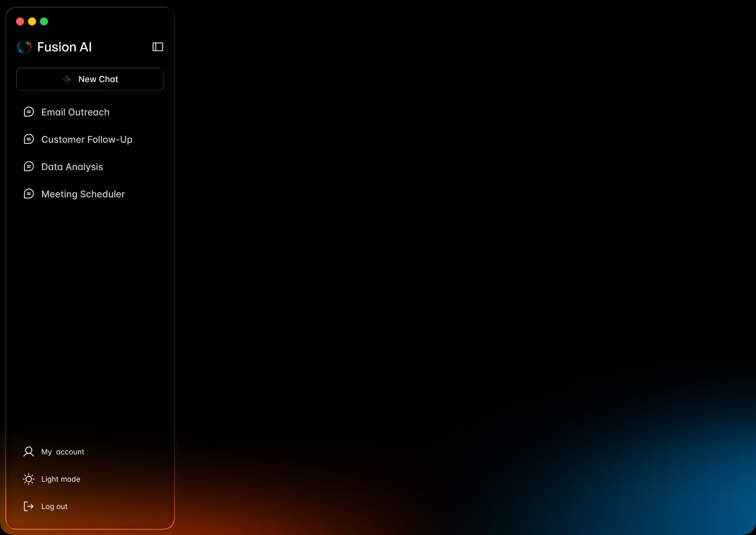This screenshot has height=535, width=756.
Task: Click the user profile icon
Action: 29,451
